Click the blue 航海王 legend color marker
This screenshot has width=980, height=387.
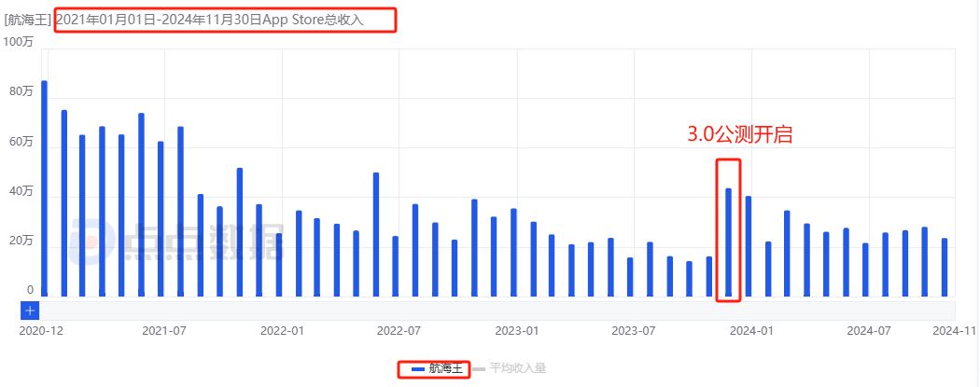click(x=418, y=369)
